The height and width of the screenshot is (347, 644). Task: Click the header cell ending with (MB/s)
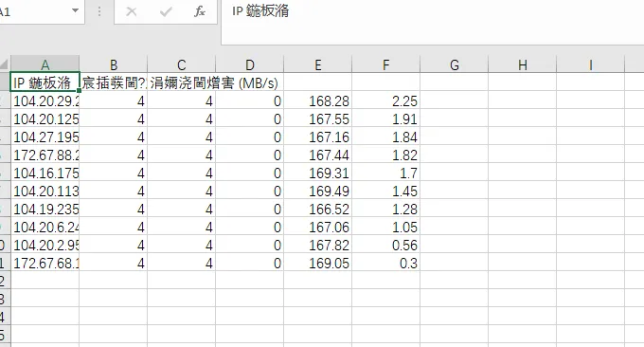pos(182,82)
